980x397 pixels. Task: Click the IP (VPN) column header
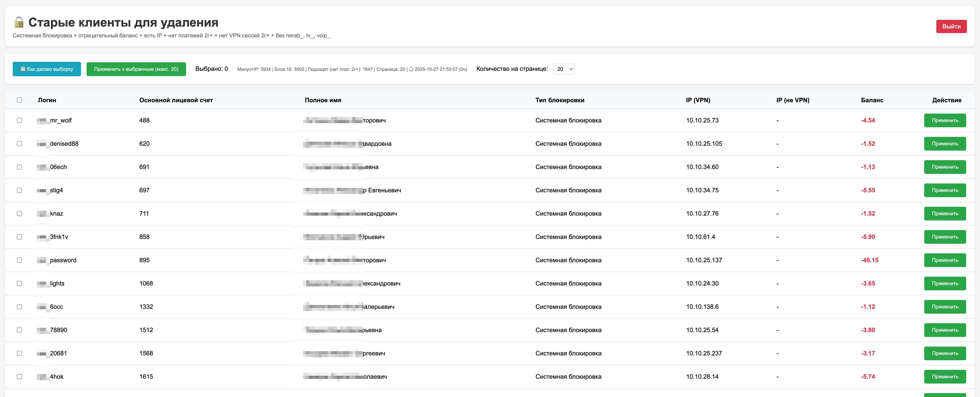(x=698, y=100)
